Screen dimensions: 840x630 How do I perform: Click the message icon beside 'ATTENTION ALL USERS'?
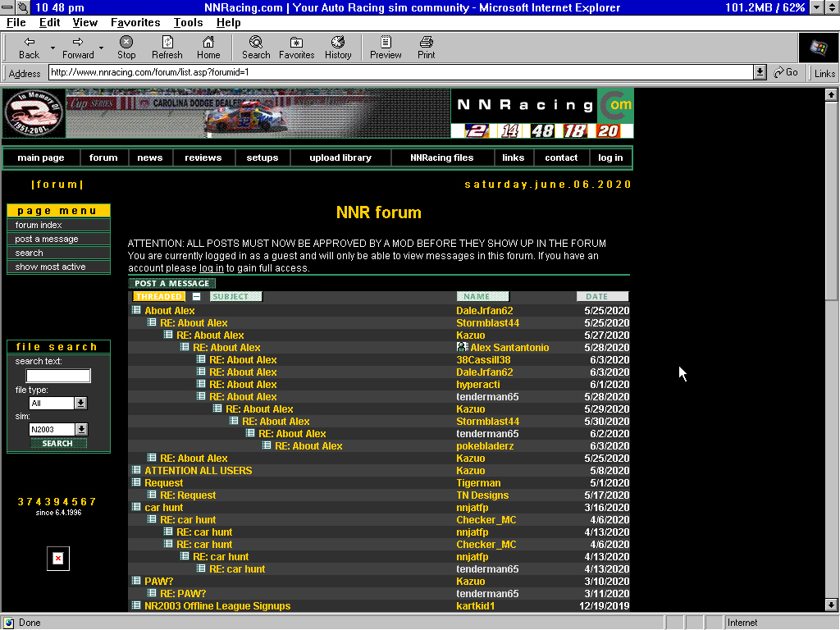[x=136, y=470]
